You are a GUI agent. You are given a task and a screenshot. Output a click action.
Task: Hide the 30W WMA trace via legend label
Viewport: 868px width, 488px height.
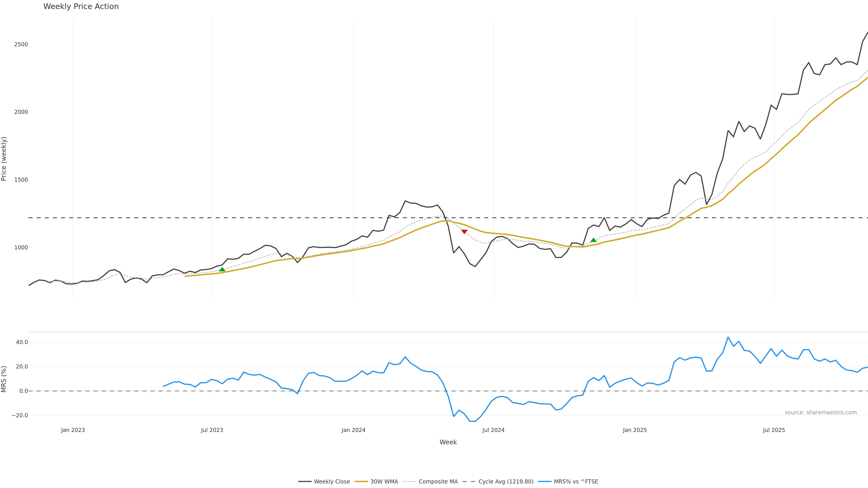384,482
